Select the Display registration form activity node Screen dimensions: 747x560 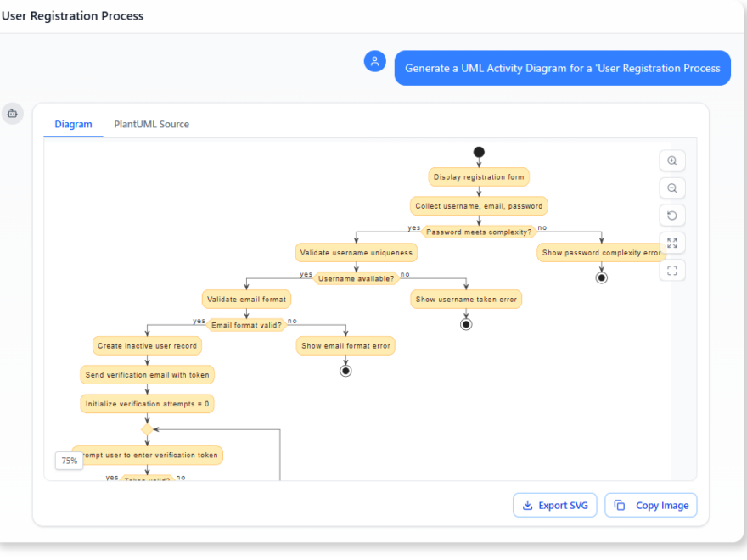pyautogui.click(x=479, y=176)
